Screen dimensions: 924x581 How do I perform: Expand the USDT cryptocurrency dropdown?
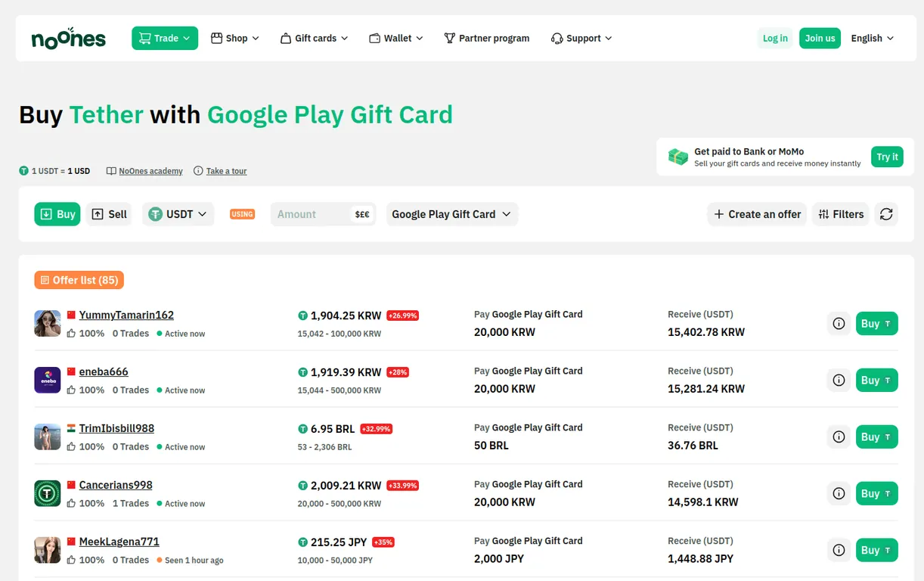pyautogui.click(x=178, y=214)
